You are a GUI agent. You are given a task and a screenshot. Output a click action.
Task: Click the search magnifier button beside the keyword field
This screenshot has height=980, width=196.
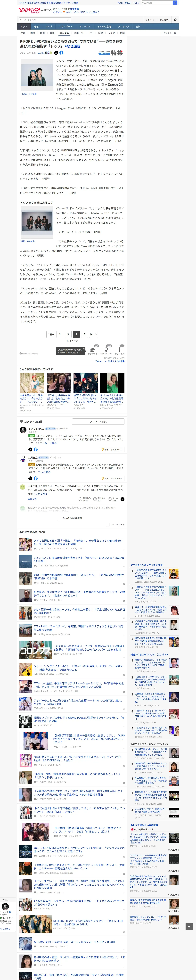[68, 20]
